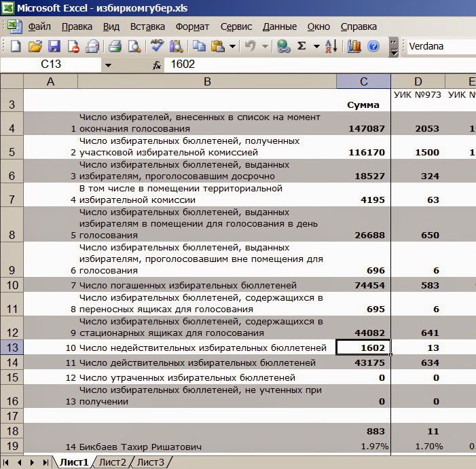476x469 pixels.
Task: Sort ascending with the A-Я arrow icon
Action: (331, 46)
